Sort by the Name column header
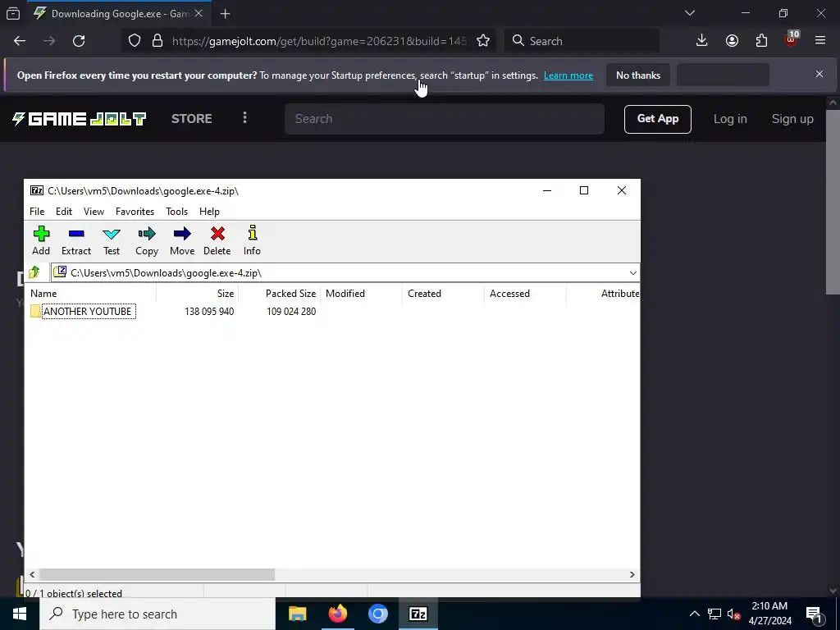This screenshot has width=840, height=630. tap(91, 294)
